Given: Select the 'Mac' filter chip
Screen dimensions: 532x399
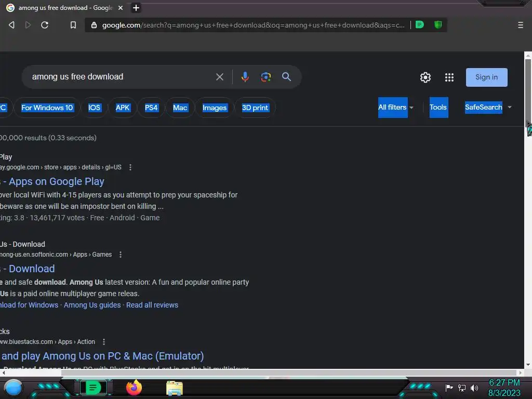Looking at the screenshot, I should (180, 108).
